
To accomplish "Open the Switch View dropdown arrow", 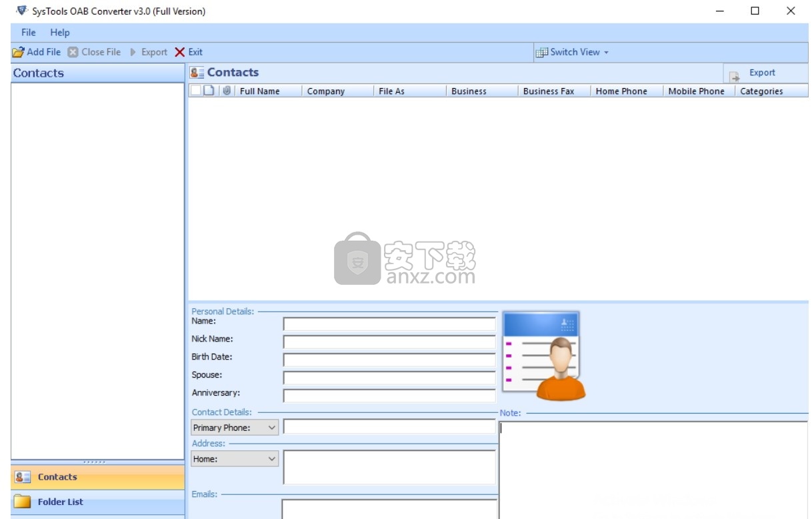I will [x=606, y=52].
